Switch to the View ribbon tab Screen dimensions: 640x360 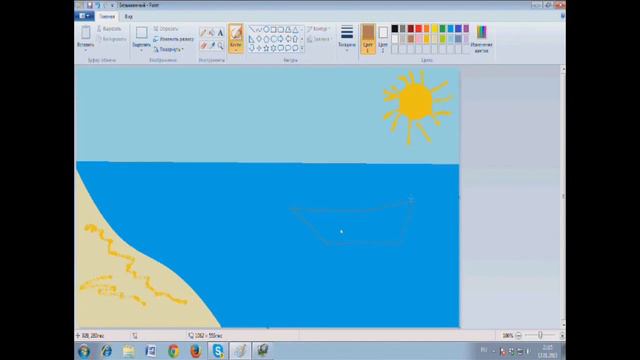[x=129, y=16]
